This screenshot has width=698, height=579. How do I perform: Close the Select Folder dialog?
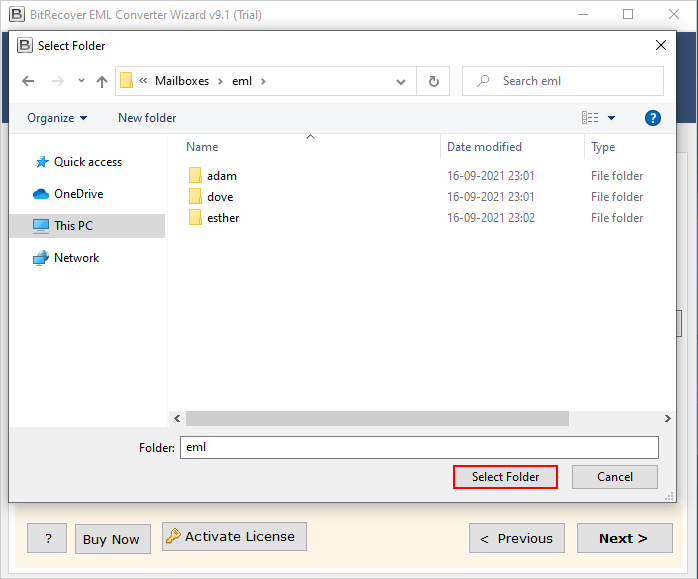(x=661, y=45)
